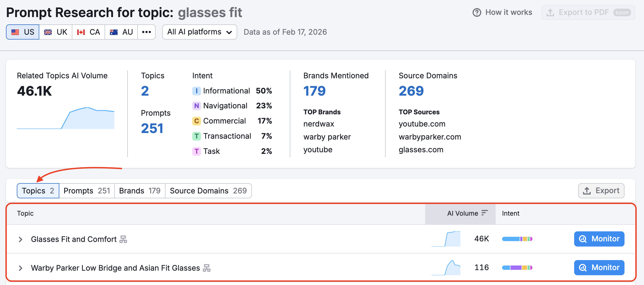Click the Export button above the table
This screenshot has width=644, height=285.
pos(601,191)
